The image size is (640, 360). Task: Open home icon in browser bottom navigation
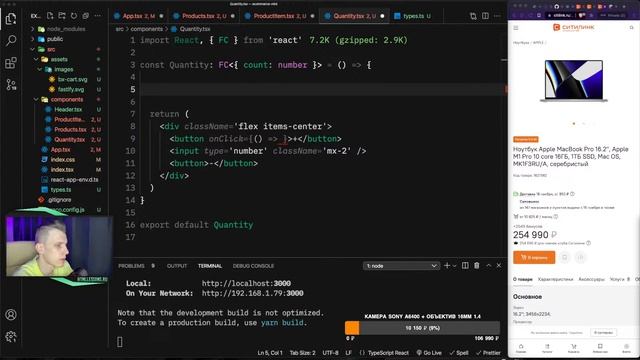(x=521, y=348)
